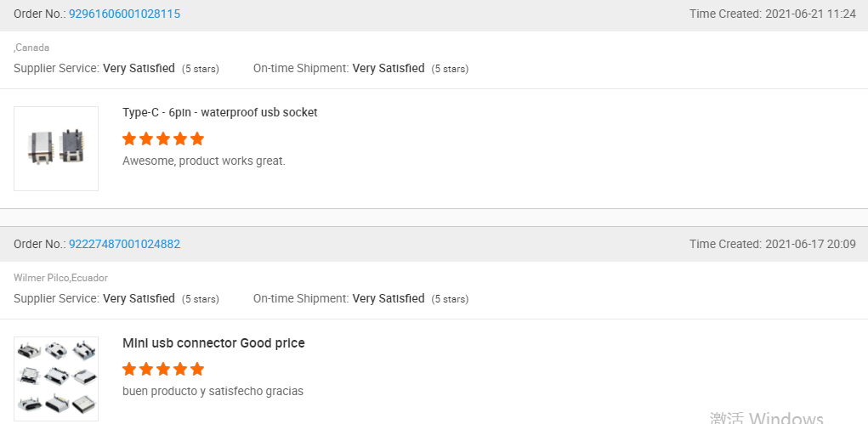Click the second star of the Mini usb connector rating
The image size is (868, 424).
tap(146, 370)
